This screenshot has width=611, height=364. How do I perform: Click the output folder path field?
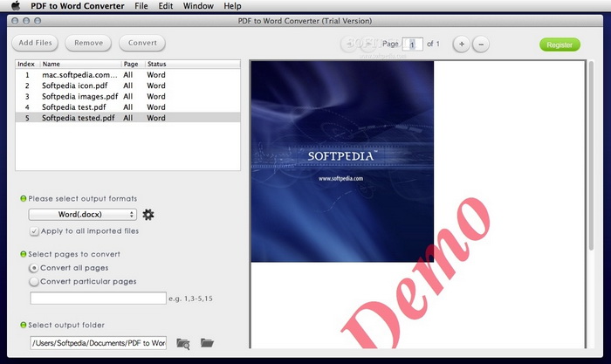pyautogui.click(x=98, y=343)
